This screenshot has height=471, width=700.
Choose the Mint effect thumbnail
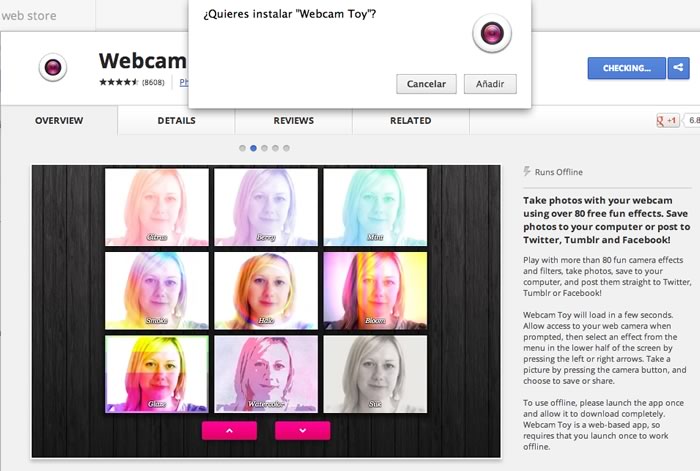click(x=375, y=207)
